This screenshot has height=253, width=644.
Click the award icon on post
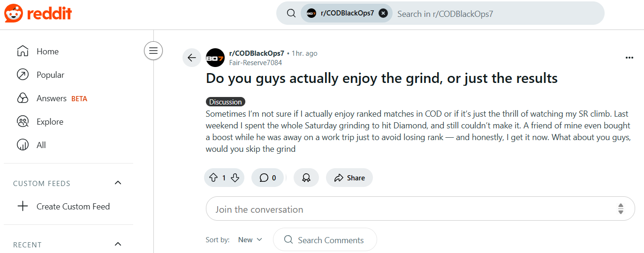click(306, 178)
